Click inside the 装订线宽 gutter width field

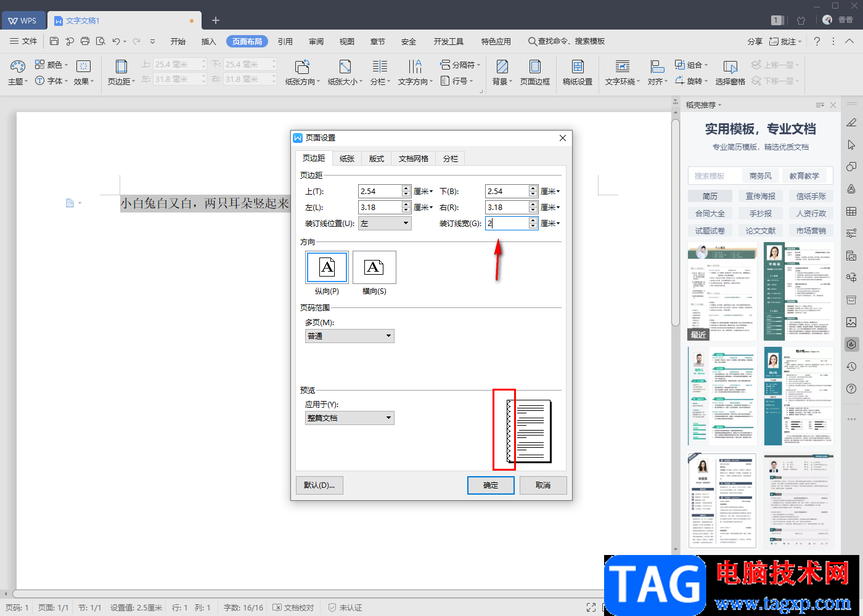click(x=507, y=224)
